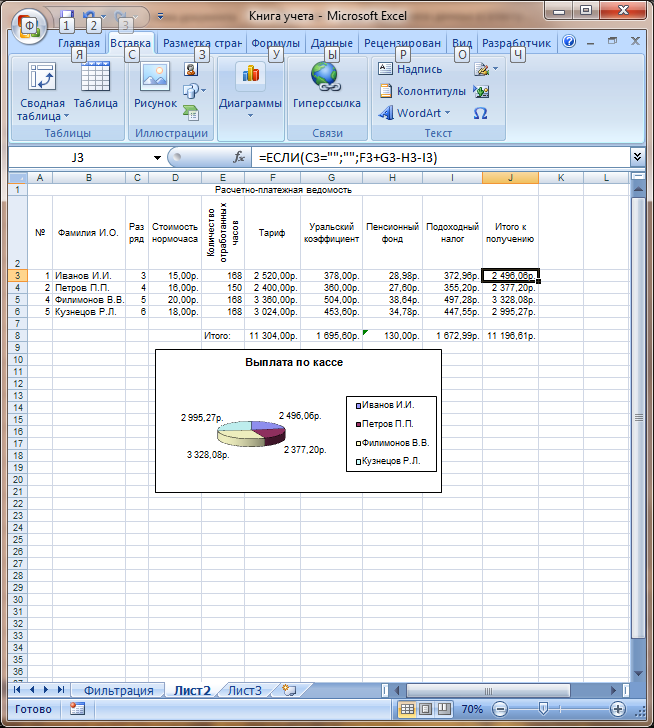Switch to Normal view in status bar
The image size is (654, 728).
click(407, 709)
